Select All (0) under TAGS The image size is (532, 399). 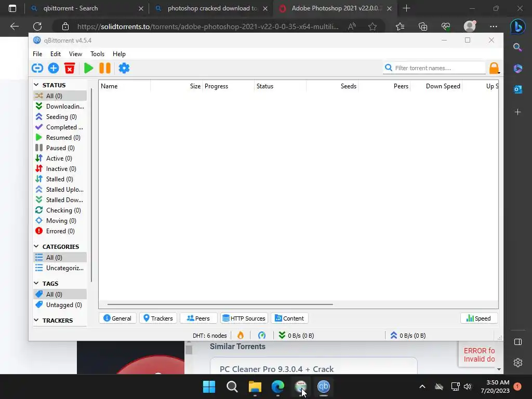click(x=60, y=294)
